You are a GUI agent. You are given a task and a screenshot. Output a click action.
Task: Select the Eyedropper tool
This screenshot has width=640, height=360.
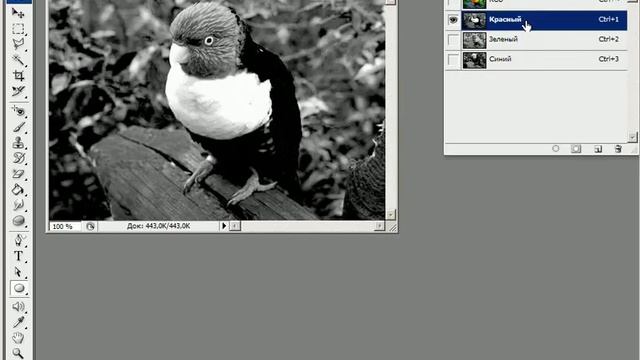point(18,322)
